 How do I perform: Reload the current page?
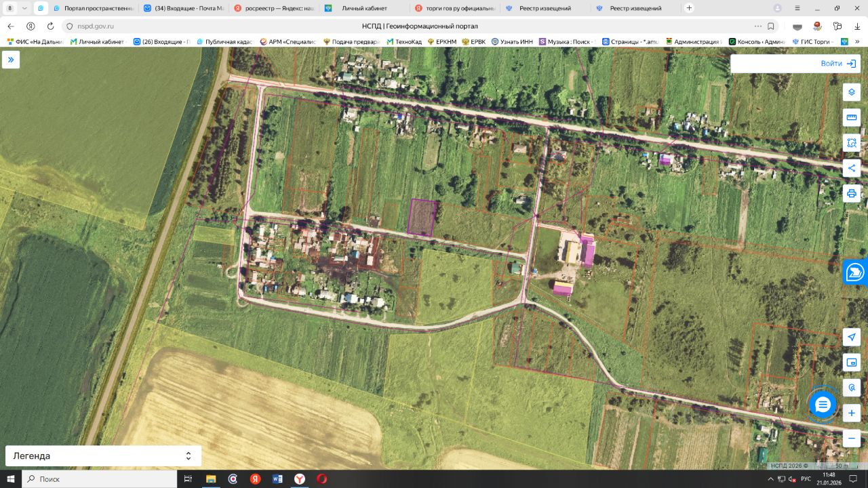[50, 26]
